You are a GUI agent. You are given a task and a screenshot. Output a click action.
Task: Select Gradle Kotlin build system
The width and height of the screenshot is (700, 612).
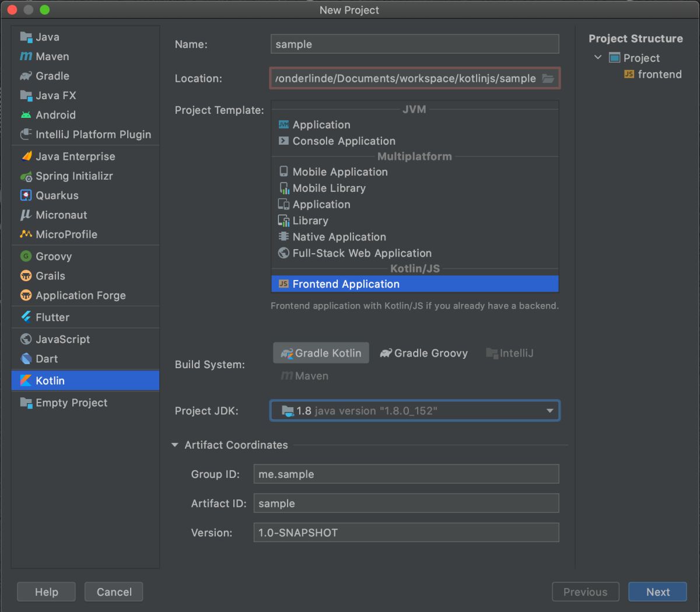click(321, 353)
